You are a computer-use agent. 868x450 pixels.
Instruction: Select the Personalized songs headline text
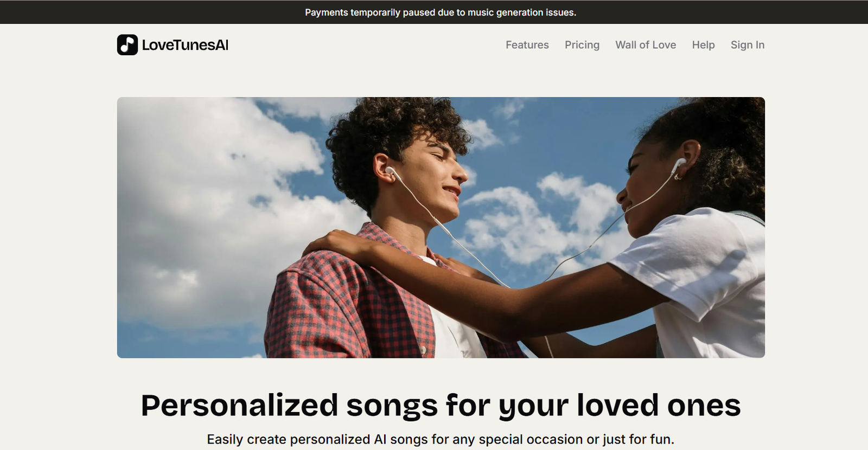point(441,406)
